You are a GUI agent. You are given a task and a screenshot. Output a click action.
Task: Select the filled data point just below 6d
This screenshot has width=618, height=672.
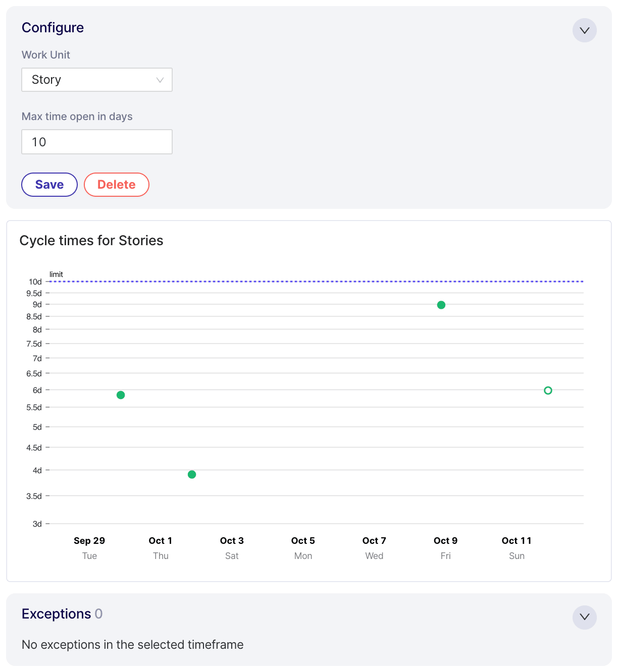click(121, 395)
